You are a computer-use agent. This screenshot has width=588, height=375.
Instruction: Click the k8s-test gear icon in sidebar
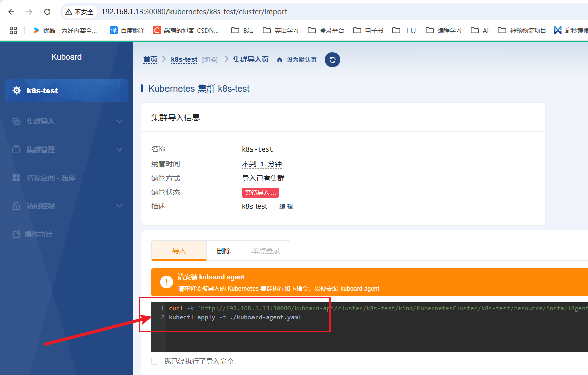[x=17, y=90]
